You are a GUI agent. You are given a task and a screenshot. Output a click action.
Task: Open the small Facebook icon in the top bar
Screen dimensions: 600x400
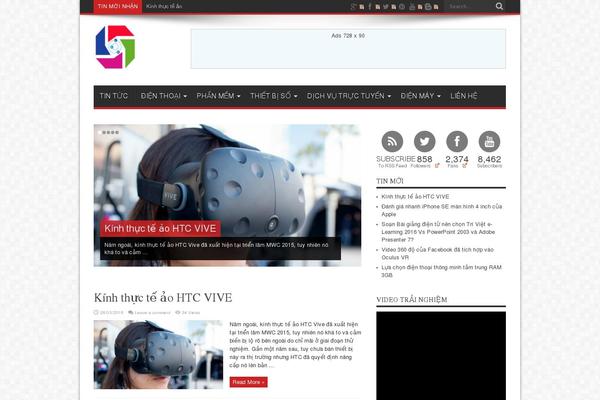[x=370, y=7]
